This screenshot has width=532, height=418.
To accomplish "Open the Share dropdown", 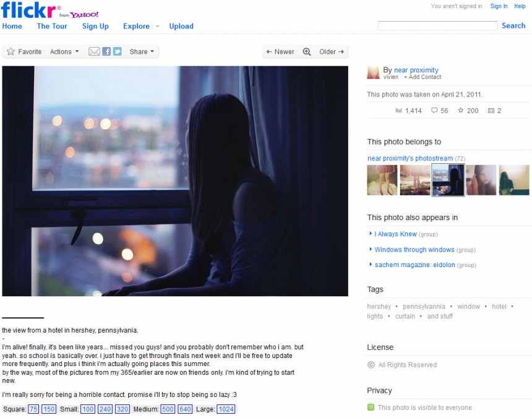I will [x=141, y=51].
